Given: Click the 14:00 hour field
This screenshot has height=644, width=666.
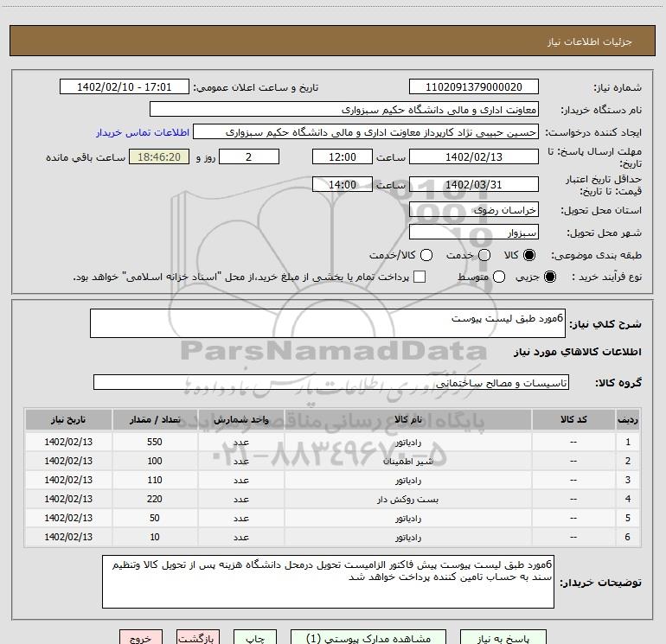Looking at the screenshot, I should [343, 184].
